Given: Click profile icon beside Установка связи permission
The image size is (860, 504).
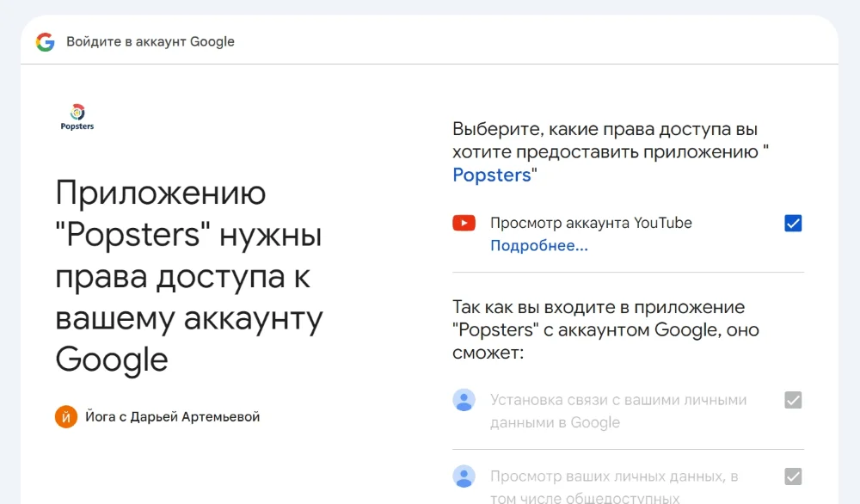Looking at the screenshot, I should (x=464, y=400).
